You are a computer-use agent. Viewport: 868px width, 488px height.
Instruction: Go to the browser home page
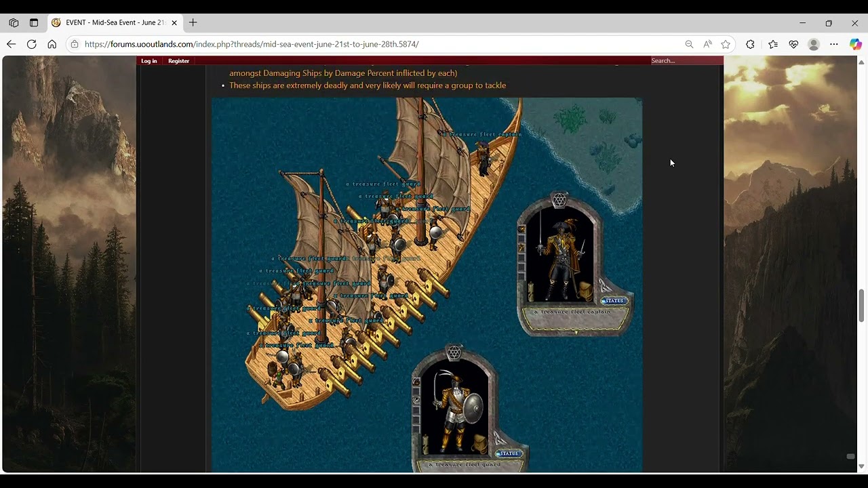tap(52, 44)
